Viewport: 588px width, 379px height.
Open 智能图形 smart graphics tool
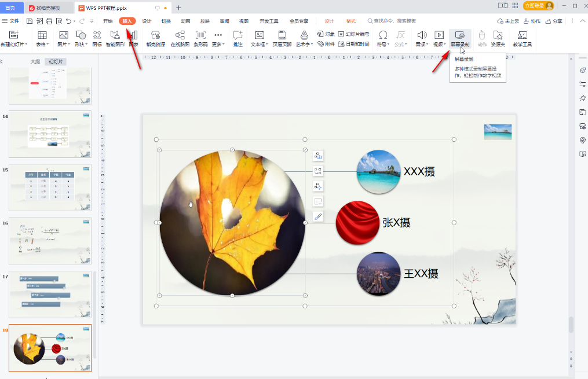point(115,38)
